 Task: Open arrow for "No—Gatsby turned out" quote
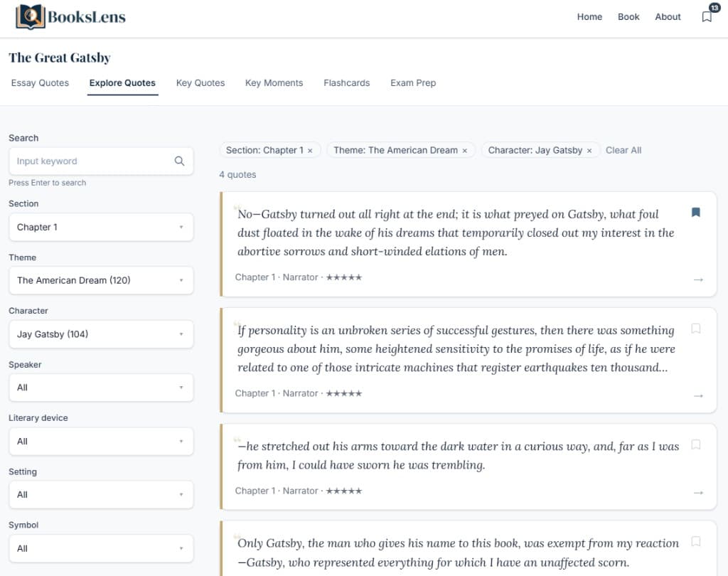[698, 279]
